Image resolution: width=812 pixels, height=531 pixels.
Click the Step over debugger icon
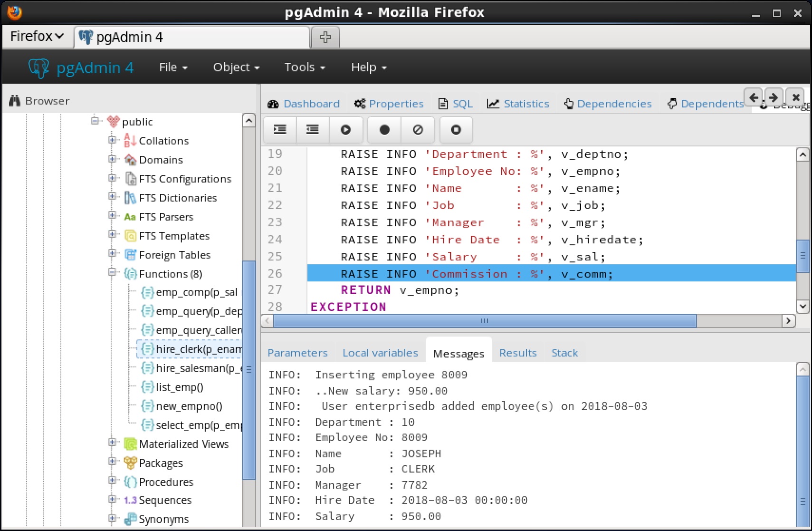coord(313,130)
